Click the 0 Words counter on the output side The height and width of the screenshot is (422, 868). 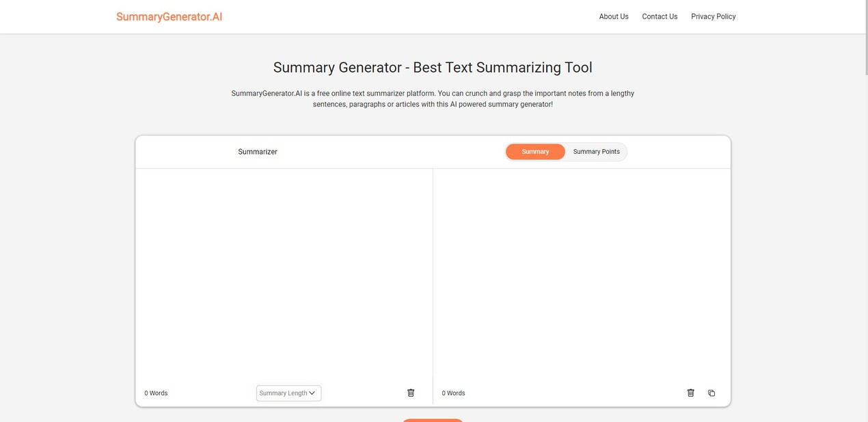click(x=454, y=391)
